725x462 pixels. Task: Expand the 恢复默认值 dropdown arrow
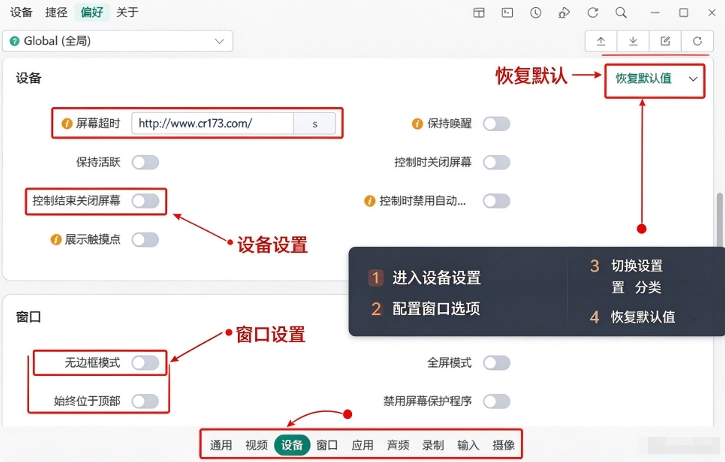coord(693,79)
